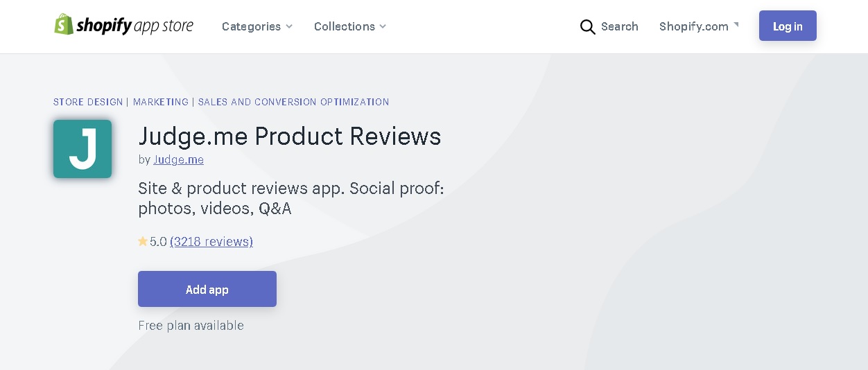Click the Judge.me Product Reviews title
This screenshot has width=868, height=370.
[x=290, y=136]
